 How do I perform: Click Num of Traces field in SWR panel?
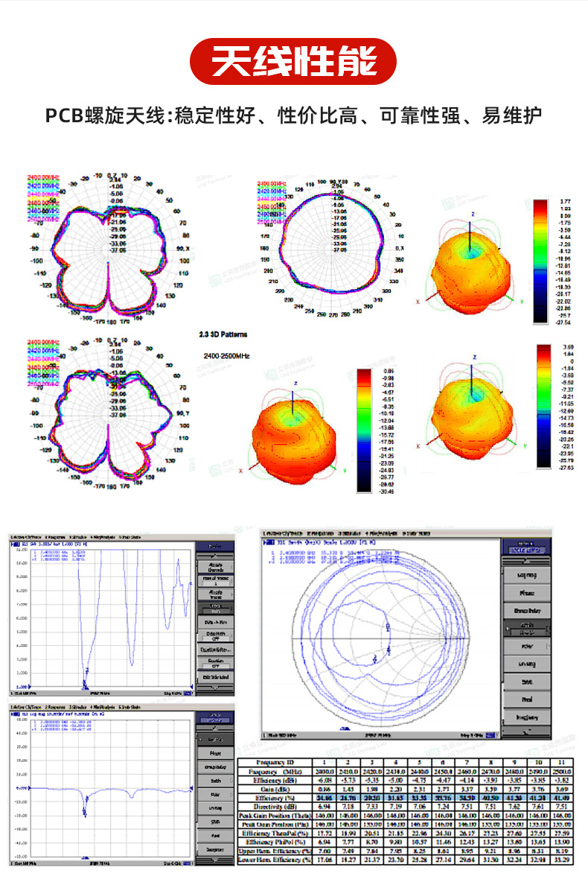216,581
